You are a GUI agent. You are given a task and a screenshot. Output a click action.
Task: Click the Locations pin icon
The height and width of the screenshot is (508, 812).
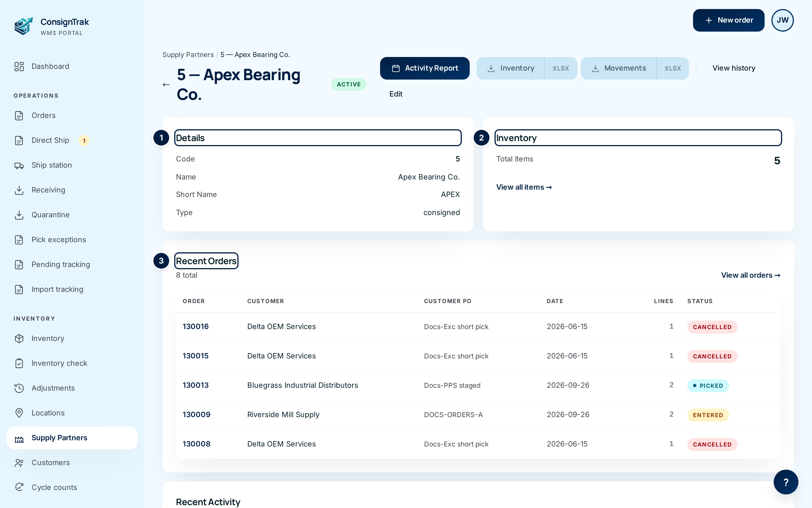19,413
